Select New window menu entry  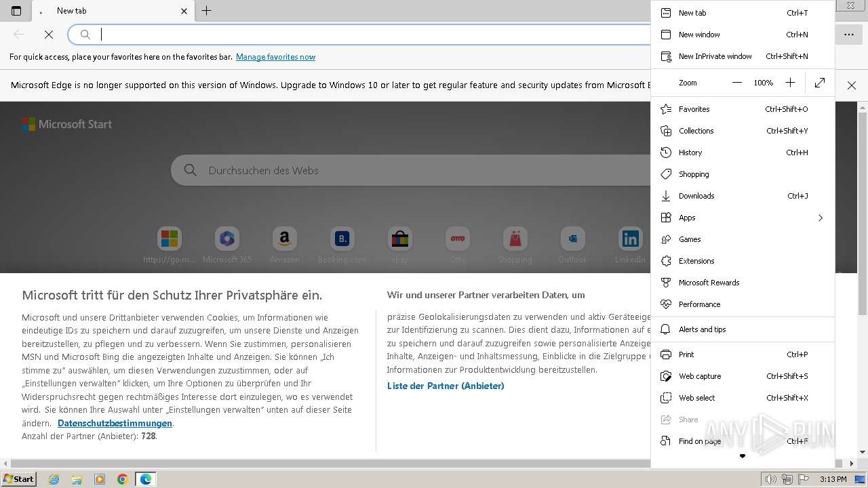tap(743, 35)
